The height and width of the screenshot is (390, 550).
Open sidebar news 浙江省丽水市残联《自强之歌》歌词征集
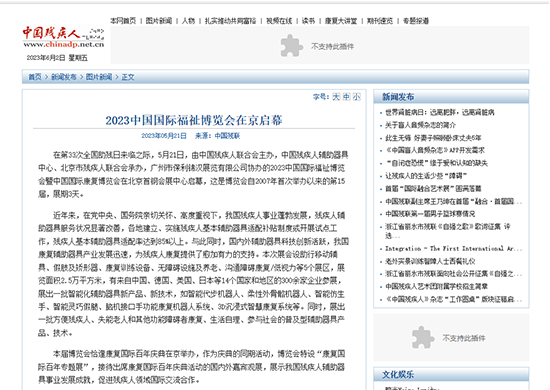click(448, 231)
